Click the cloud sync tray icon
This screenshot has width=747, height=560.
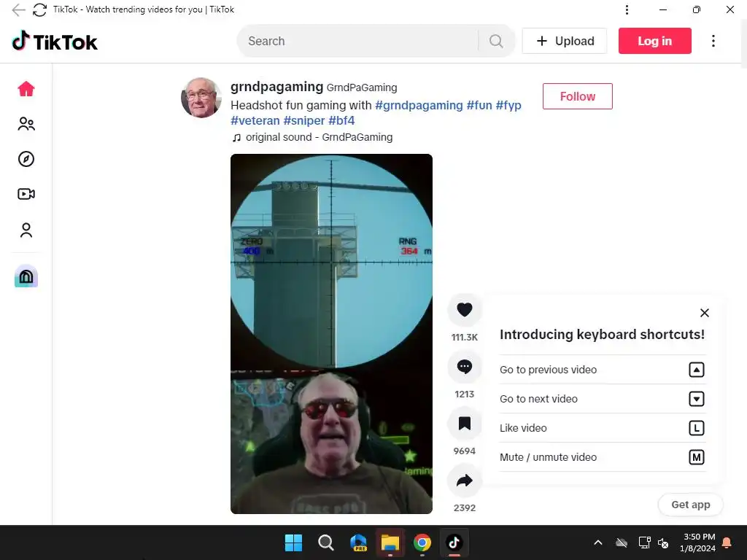622,542
